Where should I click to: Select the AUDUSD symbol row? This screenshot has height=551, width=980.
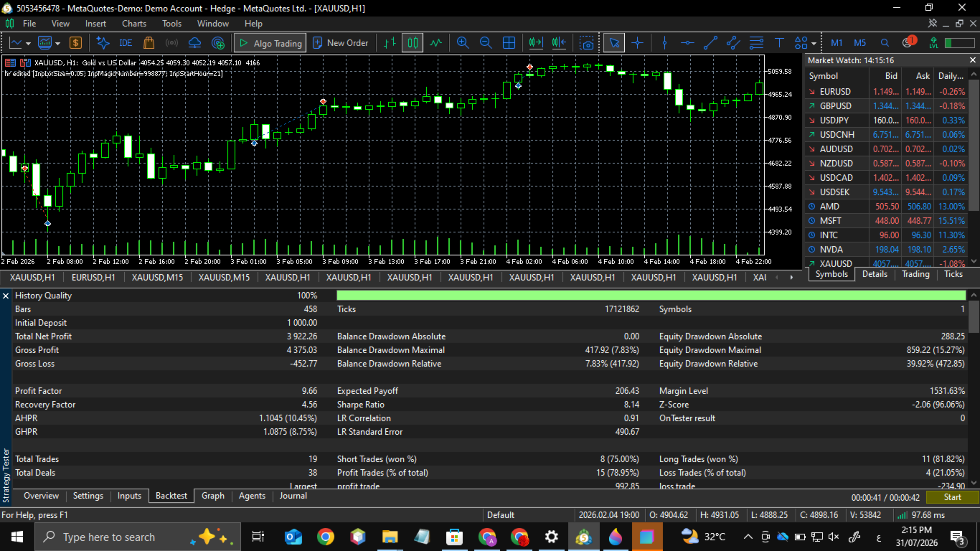pos(886,149)
